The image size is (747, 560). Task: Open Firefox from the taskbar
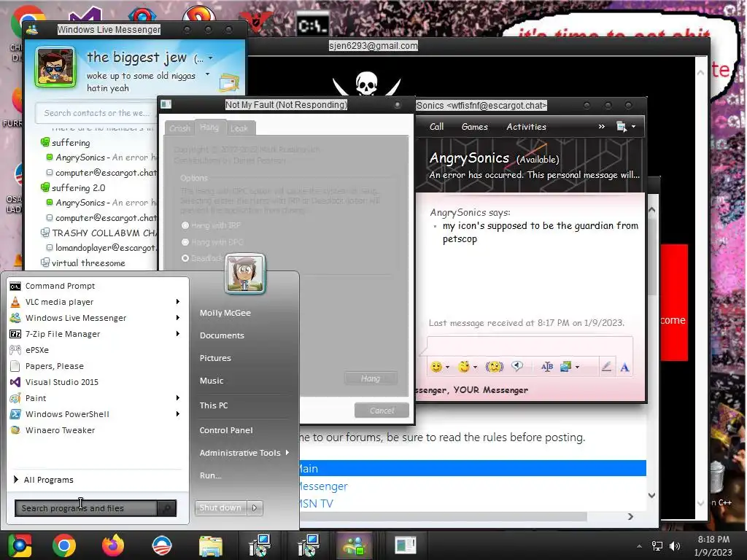coord(113,545)
